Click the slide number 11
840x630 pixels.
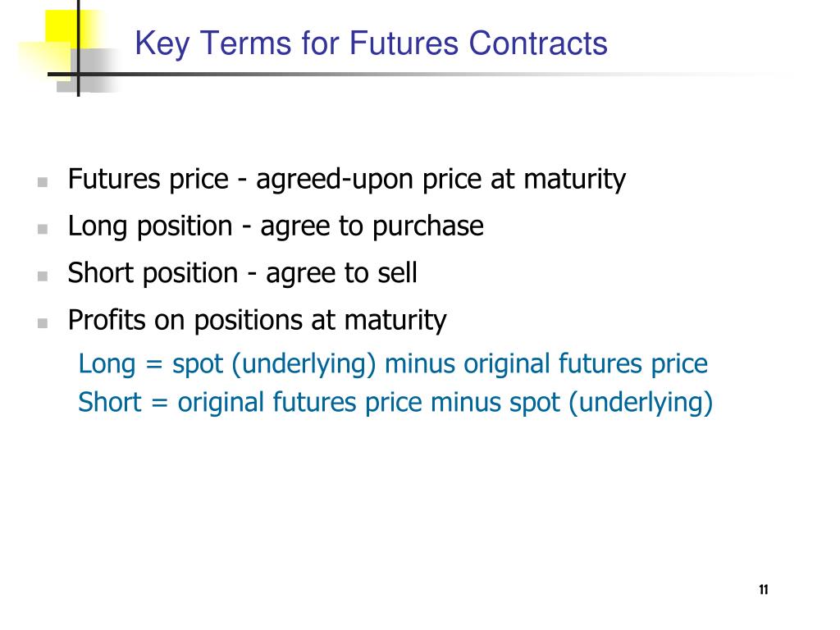pos(764,589)
